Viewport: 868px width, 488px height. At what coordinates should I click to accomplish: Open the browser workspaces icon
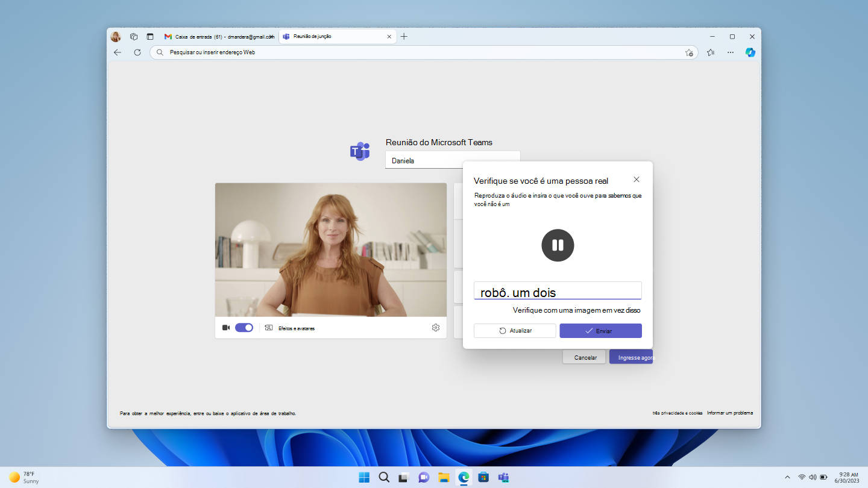134,37
